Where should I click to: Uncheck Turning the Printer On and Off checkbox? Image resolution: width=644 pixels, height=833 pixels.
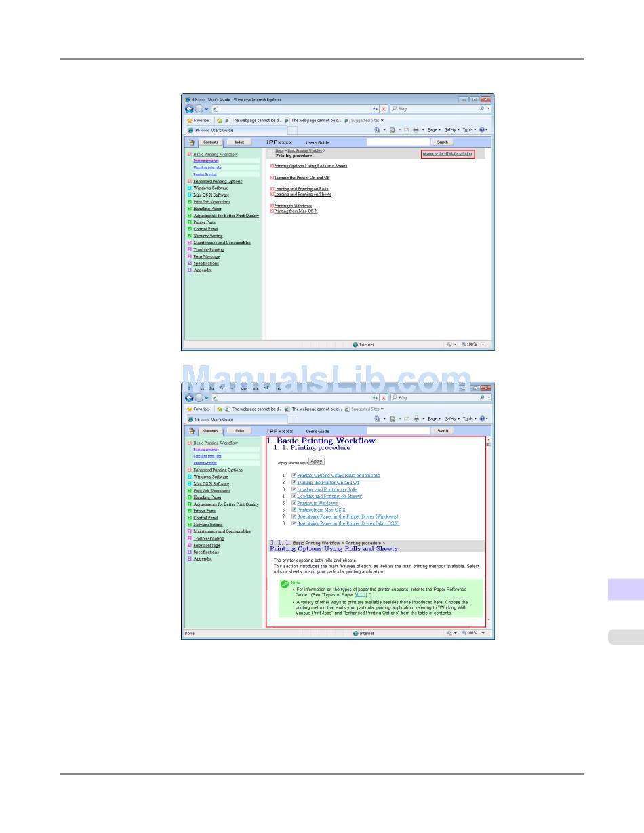coord(294,483)
